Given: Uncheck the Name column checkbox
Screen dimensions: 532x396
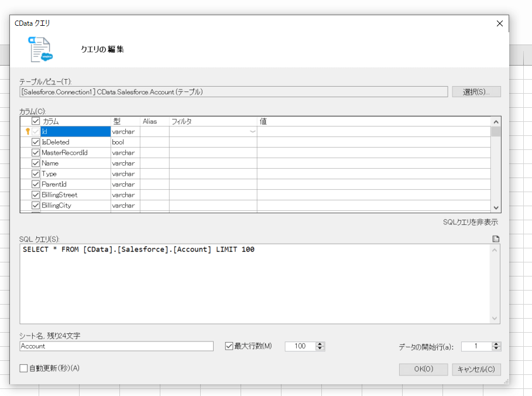Looking at the screenshot, I should pos(36,163).
